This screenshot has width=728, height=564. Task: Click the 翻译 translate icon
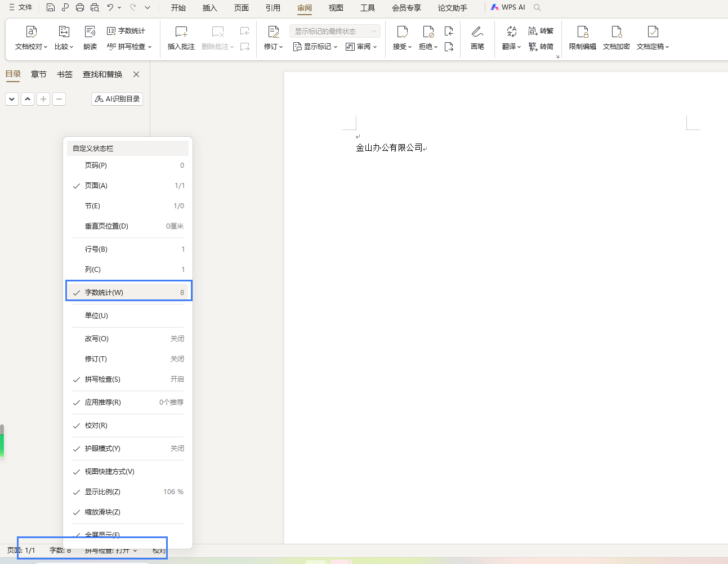(x=511, y=32)
